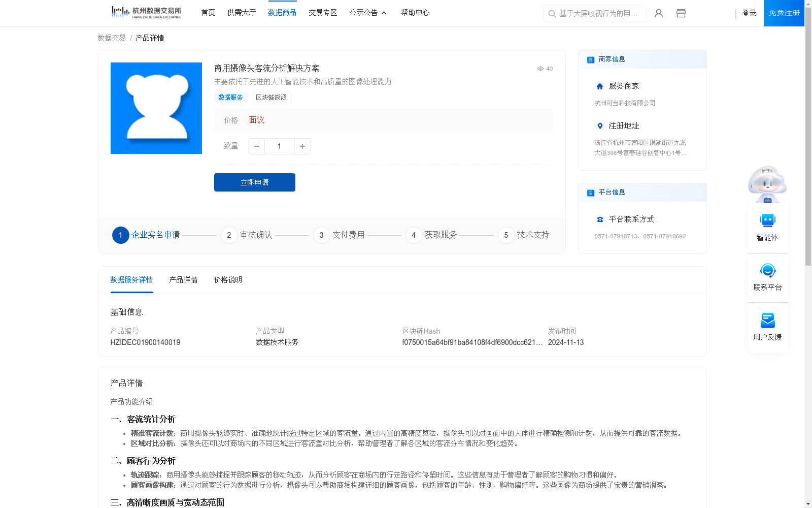Click the 立即申请 button
This screenshot has height=508, width=812.
tap(255, 182)
